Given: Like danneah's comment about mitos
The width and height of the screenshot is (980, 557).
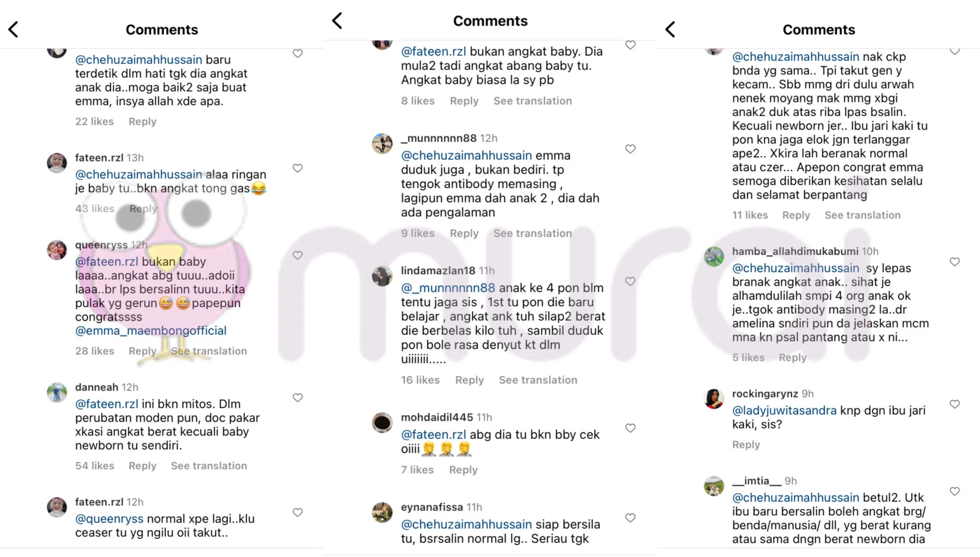Looking at the screenshot, I should [x=298, y=398].
